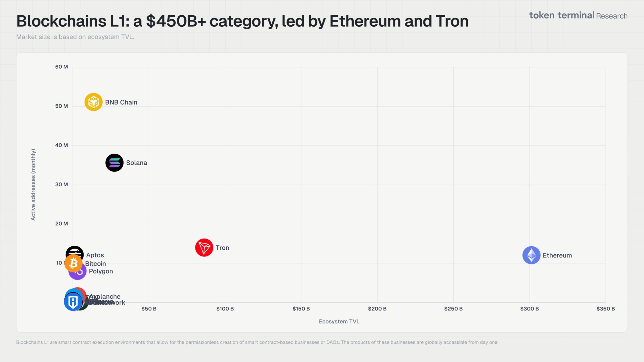This screenshot has height=362, width=644.
Task: Click the "Tron" data label text
Action: [222, 248]
